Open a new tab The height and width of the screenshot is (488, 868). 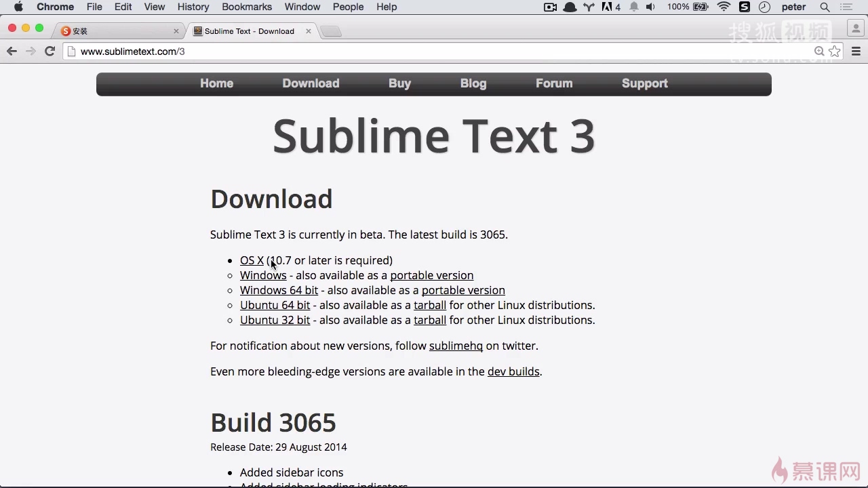tap(331, 31)
